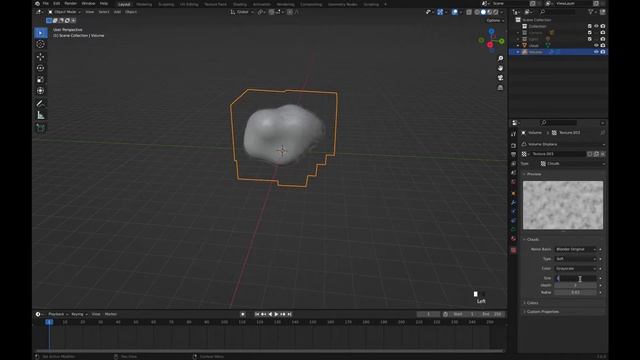Select the Add Cube tool

tap(40, 128)
